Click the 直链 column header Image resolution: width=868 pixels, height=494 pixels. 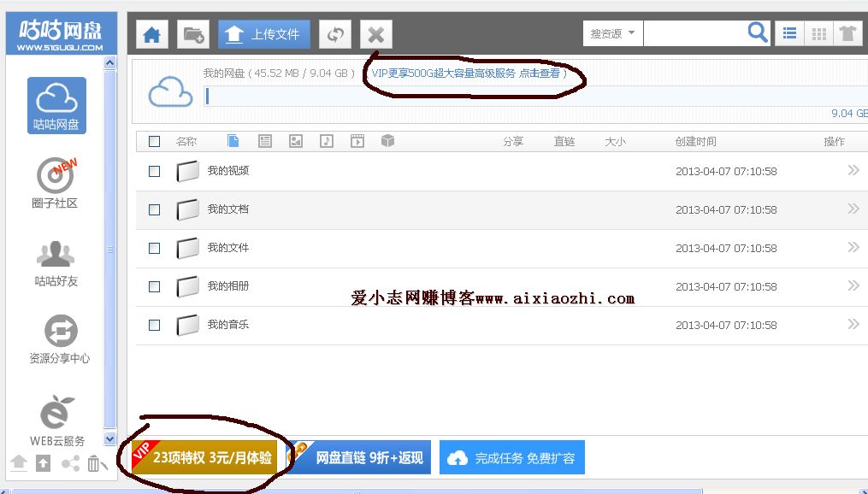click(x=564, y=142)
